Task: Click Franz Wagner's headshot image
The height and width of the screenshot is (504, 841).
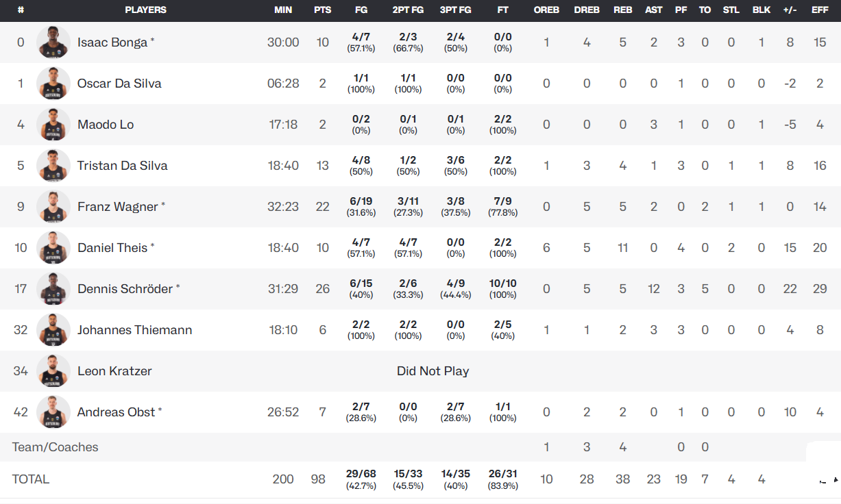Action: coord(53,207)
